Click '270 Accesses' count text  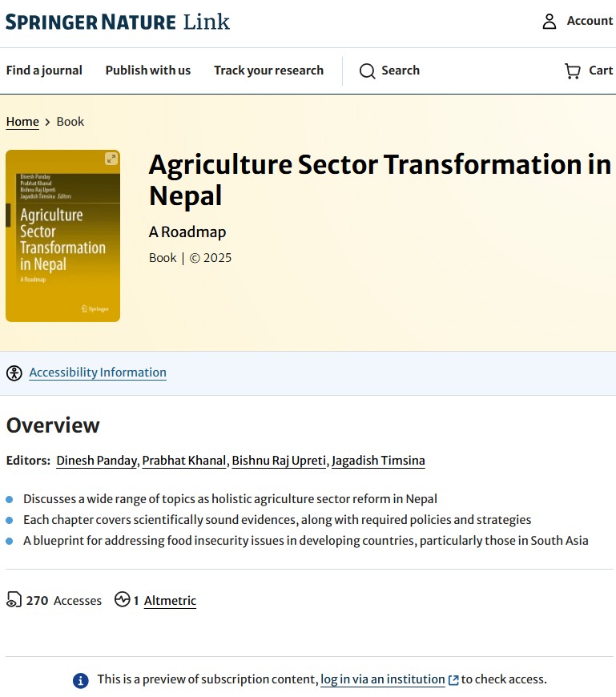point(63,601)
